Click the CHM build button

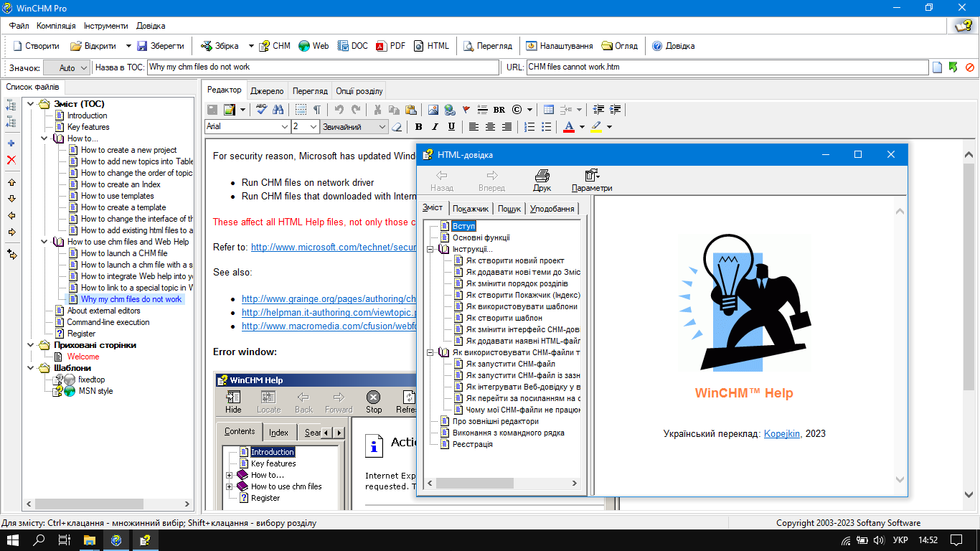[x=275, y=46]
